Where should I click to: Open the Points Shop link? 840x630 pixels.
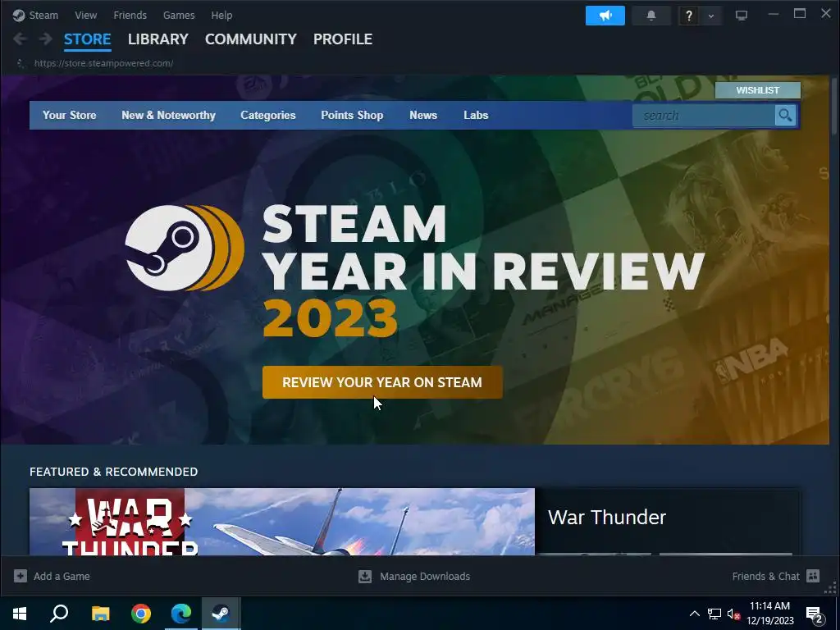[x=352, y=115]
